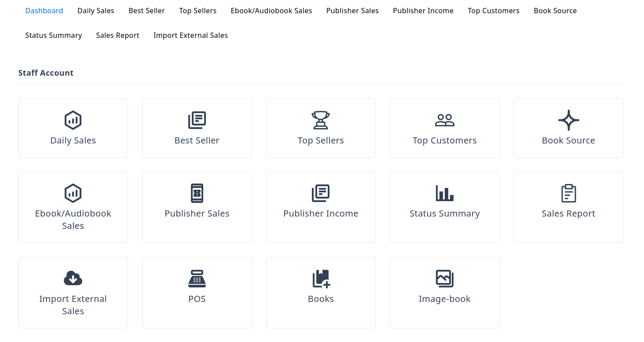Click the Books add icon
The image size is (644, 342).
pos(321,279)
